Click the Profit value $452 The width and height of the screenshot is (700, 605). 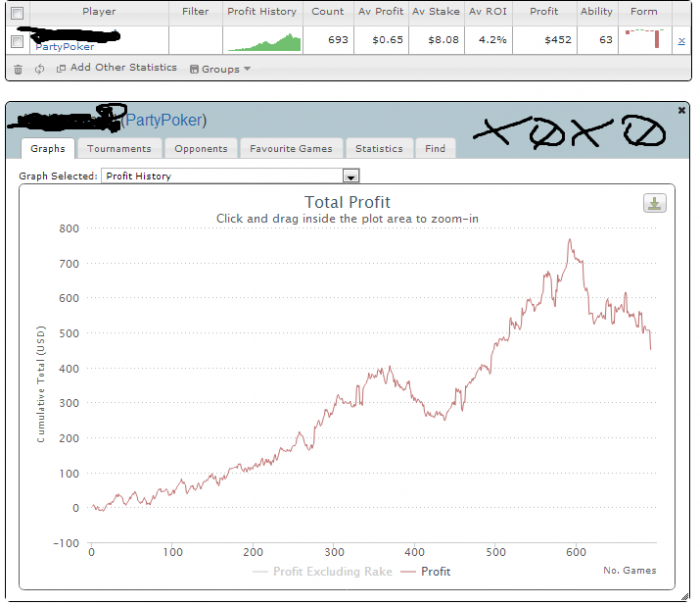pos(558,40)
